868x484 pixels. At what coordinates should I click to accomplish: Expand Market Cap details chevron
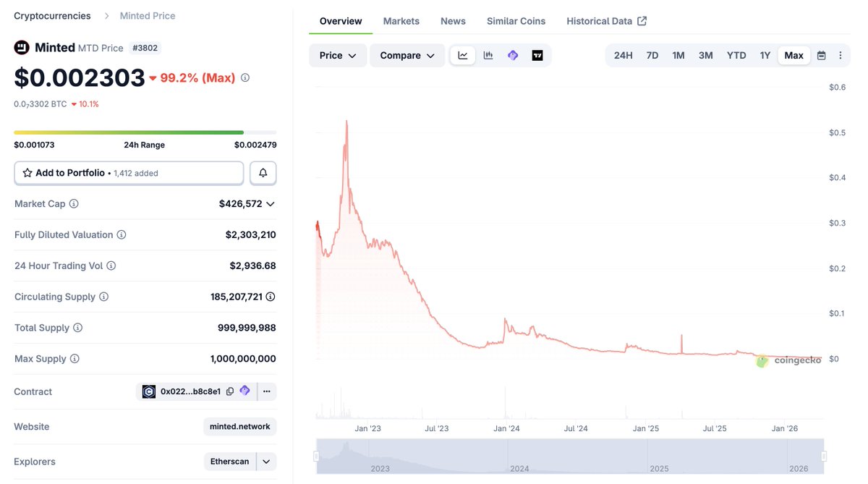pos(271,204)
